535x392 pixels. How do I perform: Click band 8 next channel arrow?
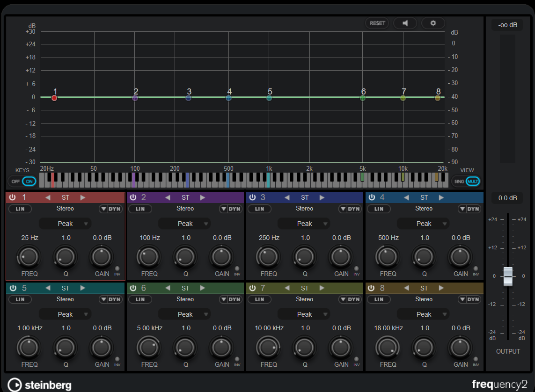click(441, 288)
